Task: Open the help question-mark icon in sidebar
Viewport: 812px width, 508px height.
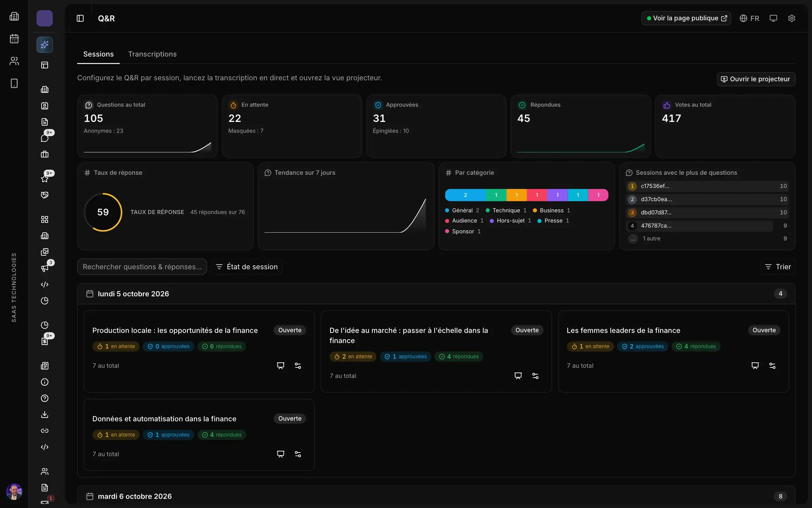Action: (x=45, y=398)
